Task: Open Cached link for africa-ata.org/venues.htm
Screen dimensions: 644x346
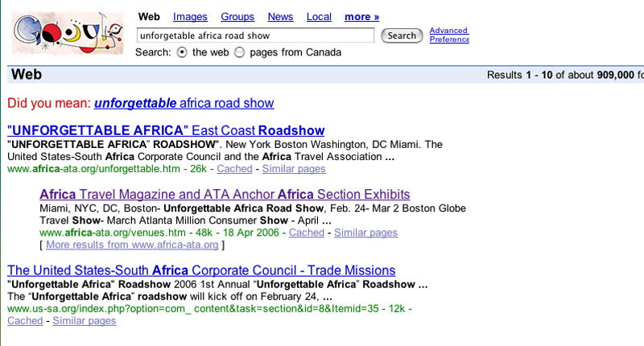Action: (x=307, y=233)
